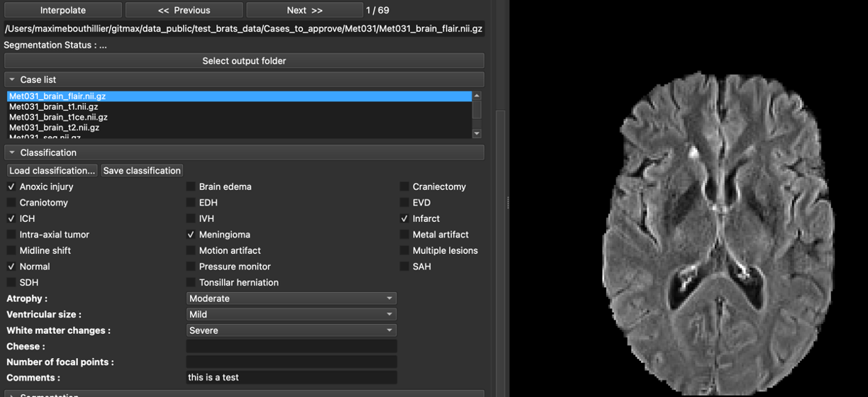Enable the Multiple lesions checkbox
This screenshot has height=397, width=868.
pos(404,250)
